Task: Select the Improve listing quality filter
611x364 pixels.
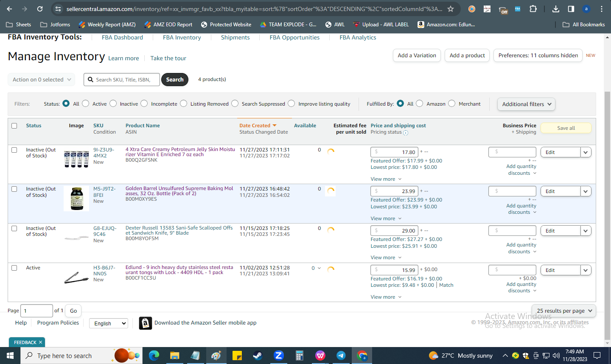Action: click(x=291, y=104)
